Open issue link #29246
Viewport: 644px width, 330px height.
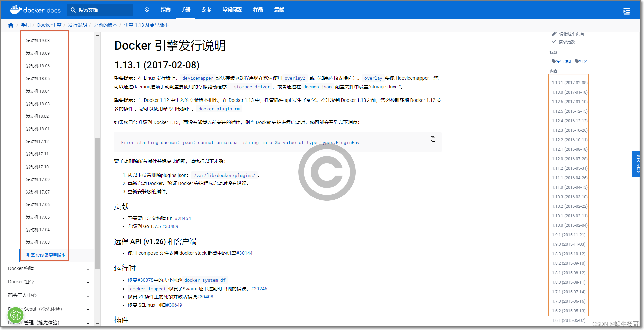coord(259,289)
